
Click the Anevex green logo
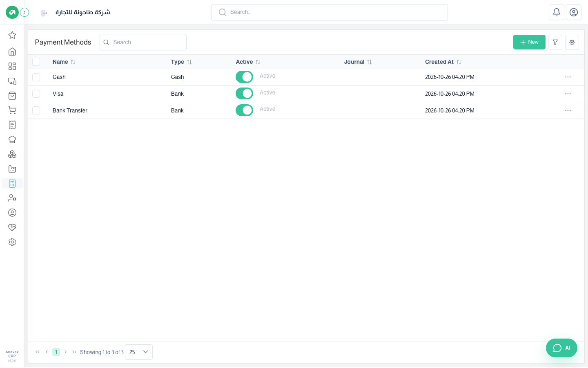tap(12, 12)
